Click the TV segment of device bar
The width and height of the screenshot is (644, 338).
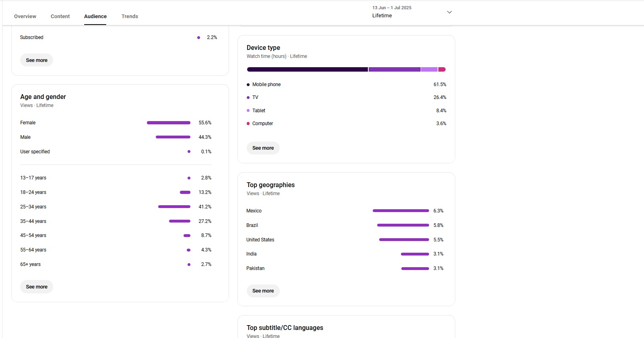394,70
